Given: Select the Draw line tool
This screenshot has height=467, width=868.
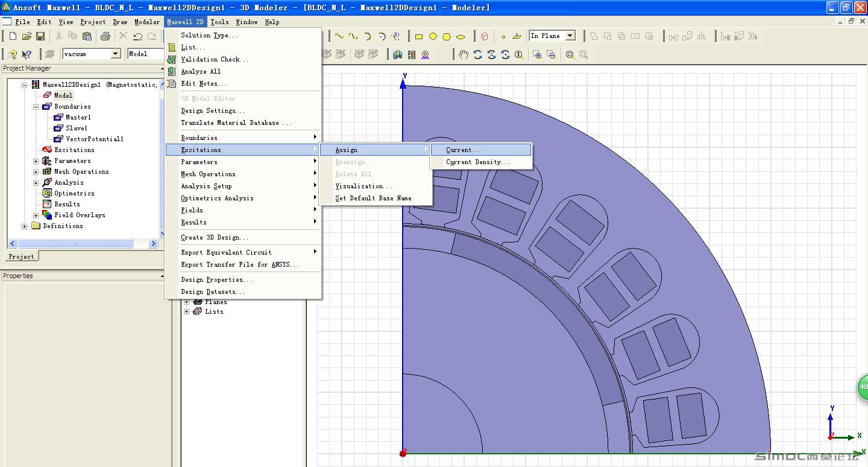Looking at the screenshot, I should (339, 36).
